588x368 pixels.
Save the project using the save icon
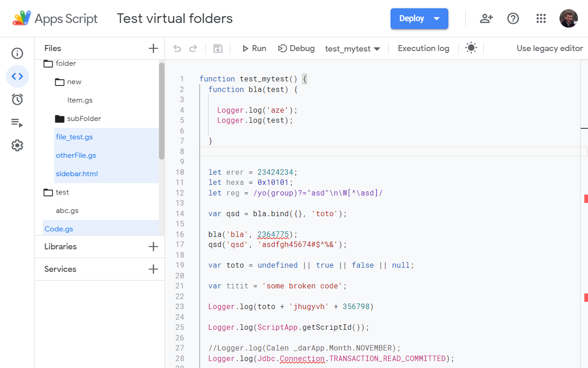click(x=217, y=48)
